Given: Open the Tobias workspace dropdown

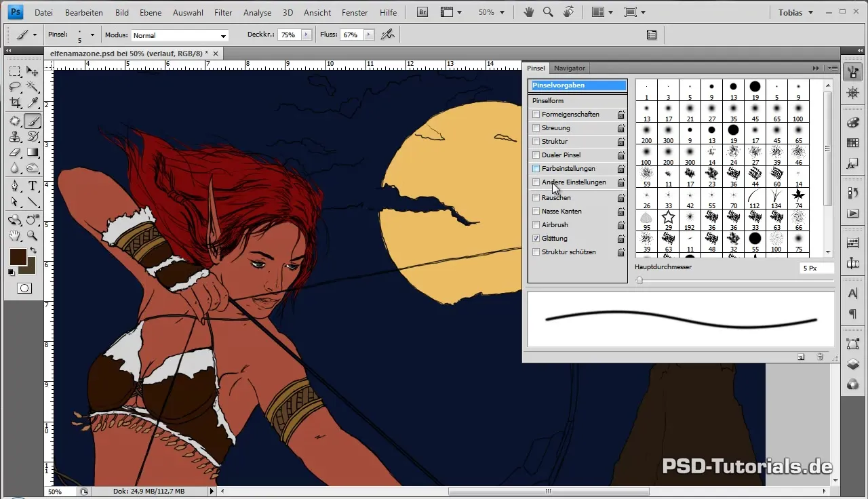Looking at the screenshot, I should tap(795, 12).
